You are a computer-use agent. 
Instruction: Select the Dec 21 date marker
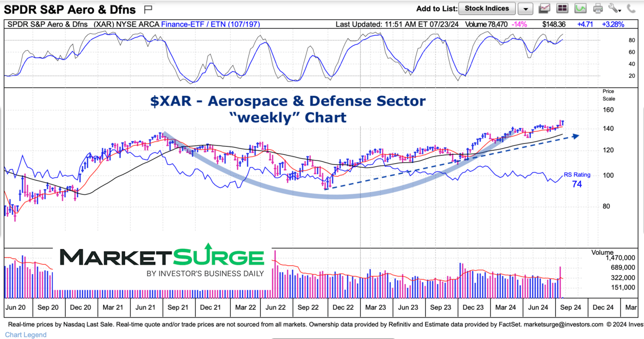point(210,307)
